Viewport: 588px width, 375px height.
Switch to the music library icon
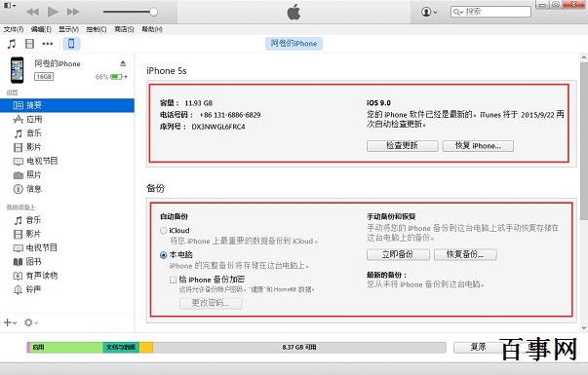click(12, 44)
